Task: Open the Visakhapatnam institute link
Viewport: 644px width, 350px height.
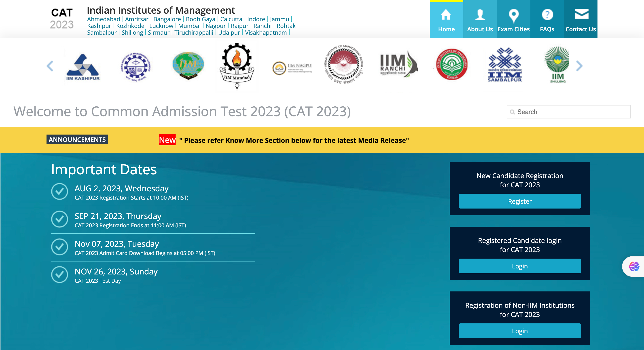Action: (266, 33)
